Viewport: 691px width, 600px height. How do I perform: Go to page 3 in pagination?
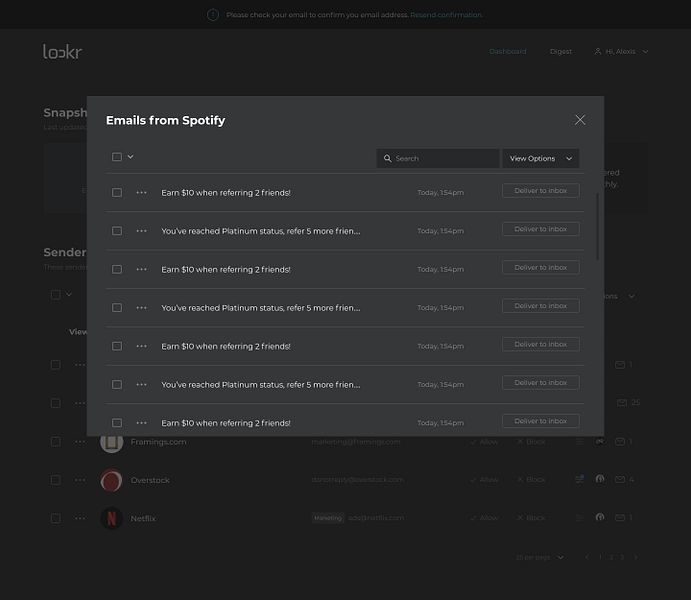click(x=622, y=557)
